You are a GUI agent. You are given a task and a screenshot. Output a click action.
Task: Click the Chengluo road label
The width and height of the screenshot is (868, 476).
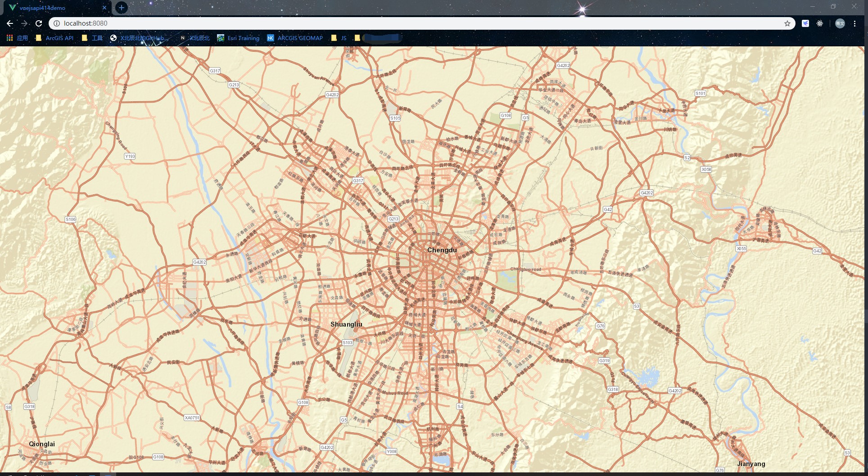coord(525,269)
